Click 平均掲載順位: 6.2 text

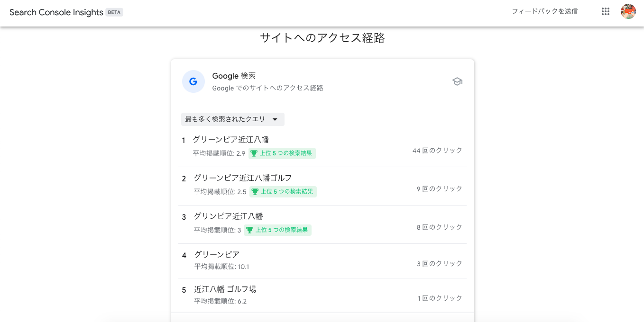point(221,301)
